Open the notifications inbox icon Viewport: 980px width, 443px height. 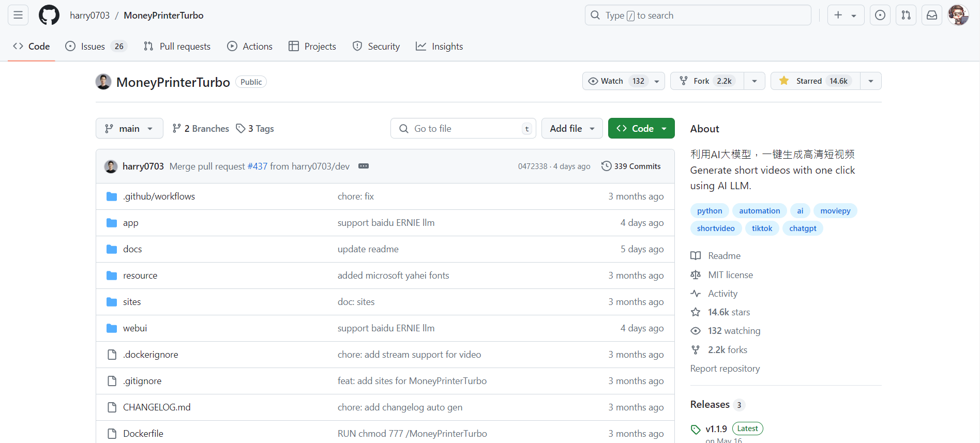pyautogui.click(x=932, y=15)
